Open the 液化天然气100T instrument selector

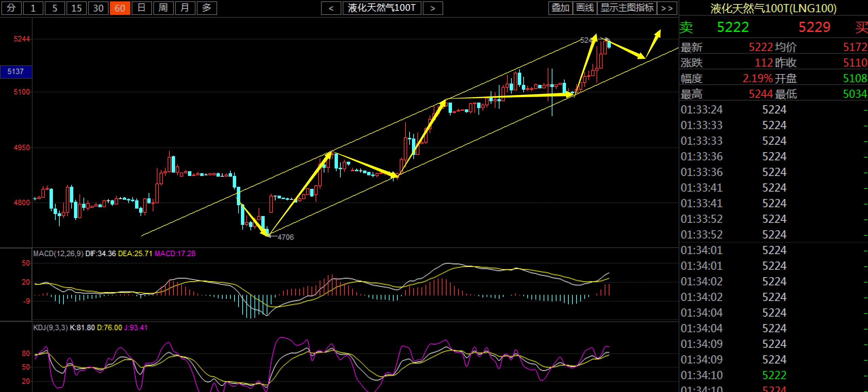click(382, 8)
